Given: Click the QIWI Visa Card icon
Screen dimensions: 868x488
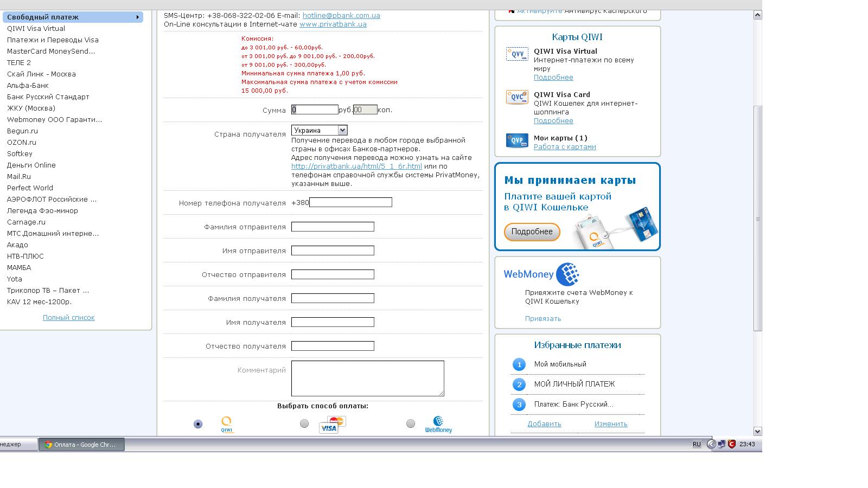Looking at the screenshot, I should point(517,98).
